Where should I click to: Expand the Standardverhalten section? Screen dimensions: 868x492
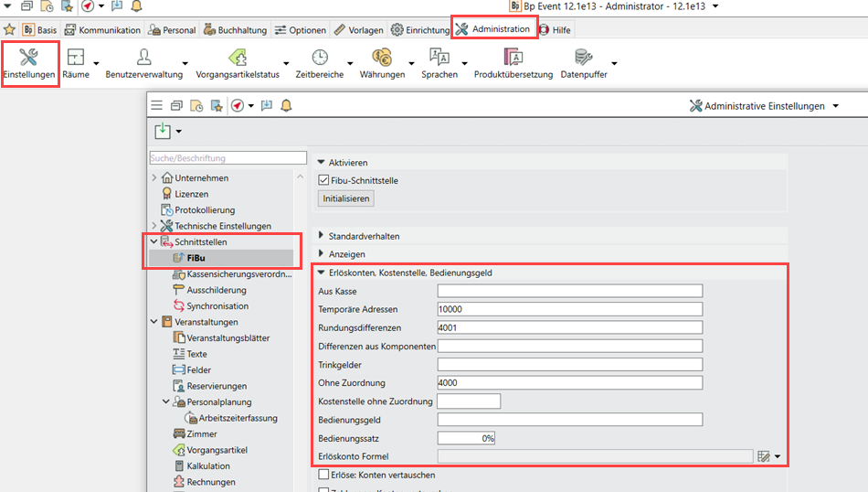[x=321, y=236]
